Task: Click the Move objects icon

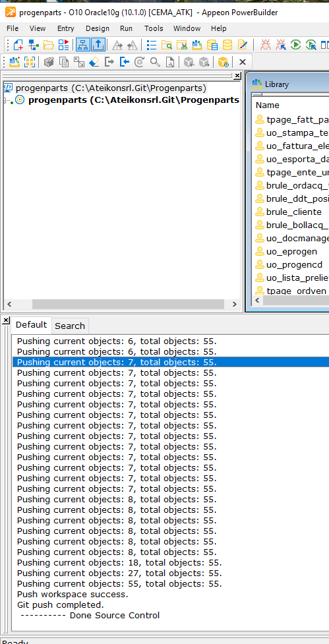Action: click(79, 62)
